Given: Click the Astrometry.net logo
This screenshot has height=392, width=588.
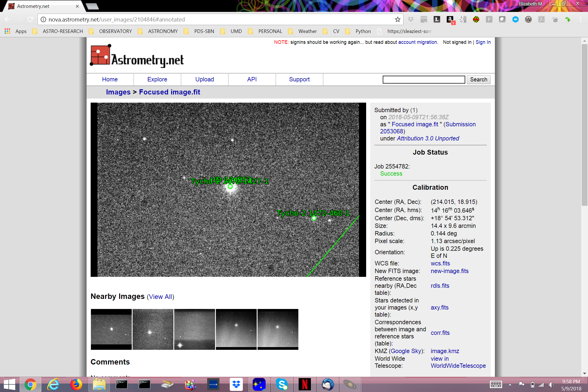Looking at the screenshot, I should (x=137, y=56).
